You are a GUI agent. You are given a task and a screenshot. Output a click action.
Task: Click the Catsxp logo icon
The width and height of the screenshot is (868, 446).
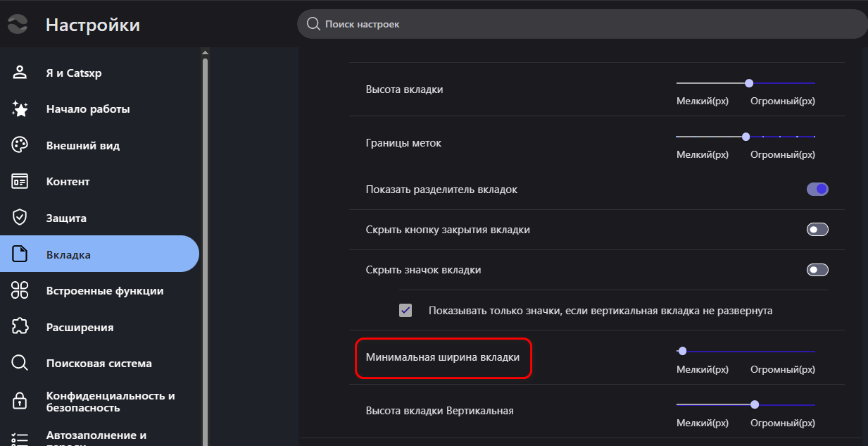(x=18, y=24)
